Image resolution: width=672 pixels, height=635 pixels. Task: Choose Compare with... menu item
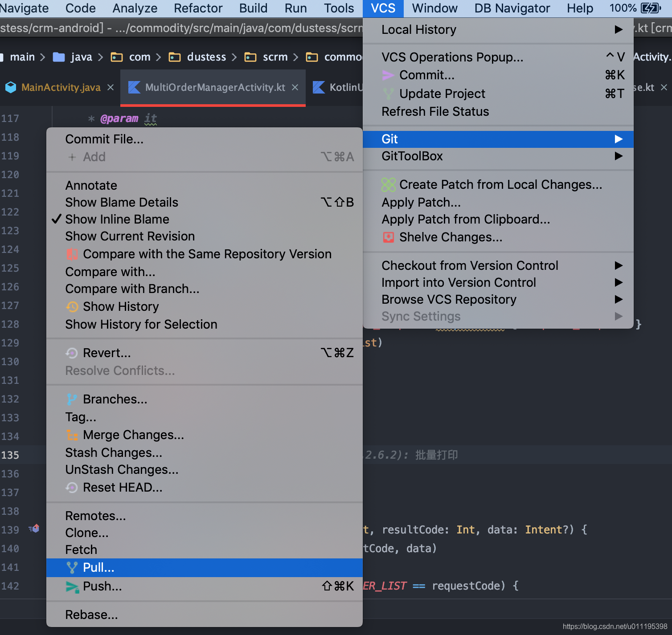pos(204,272)
